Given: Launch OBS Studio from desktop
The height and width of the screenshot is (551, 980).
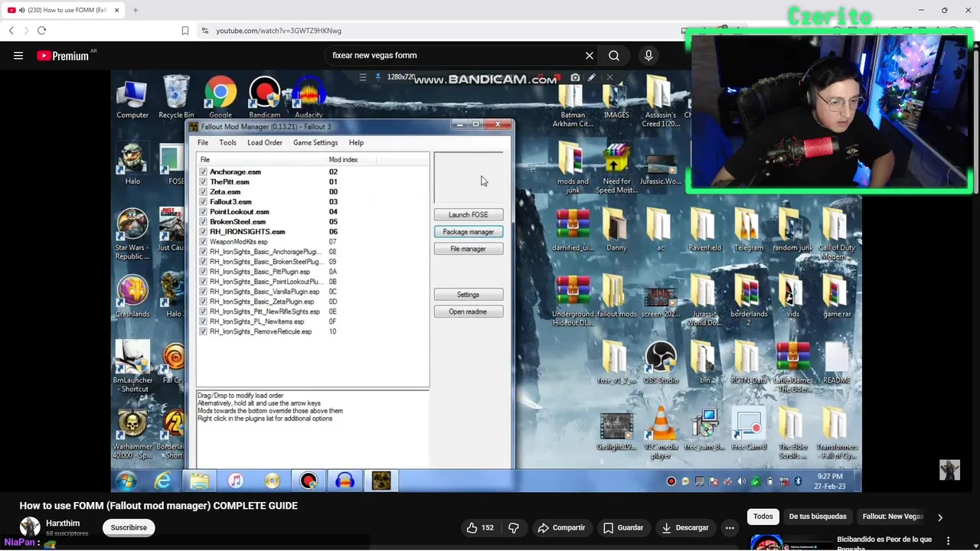Looking at the screenshot, I should 661,364.
